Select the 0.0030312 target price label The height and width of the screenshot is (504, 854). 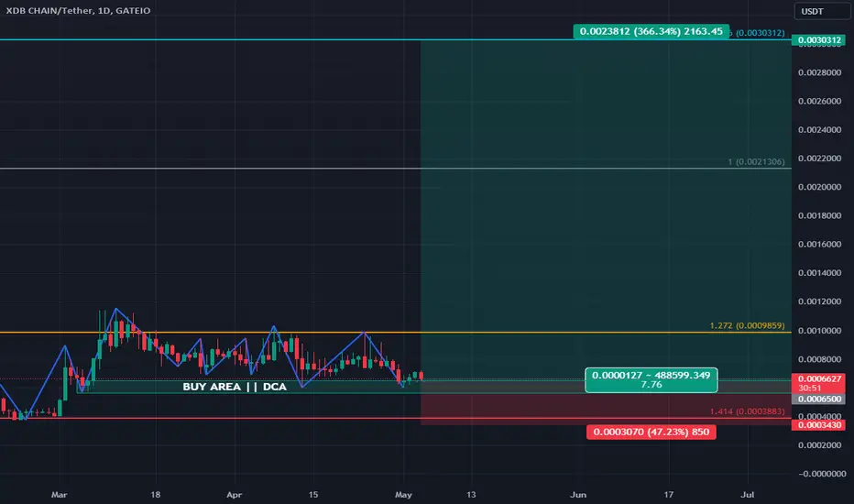coord(818,39)
